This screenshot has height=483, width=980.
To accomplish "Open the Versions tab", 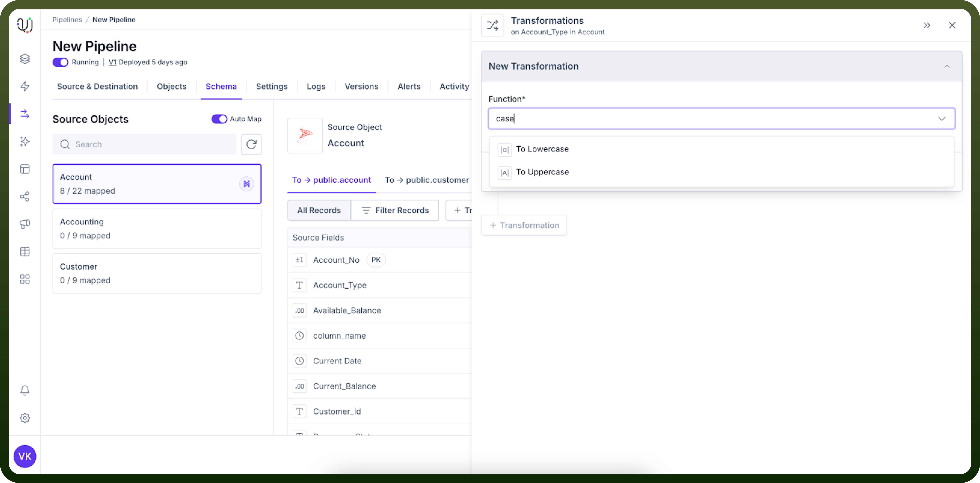I will click(361, 87).
